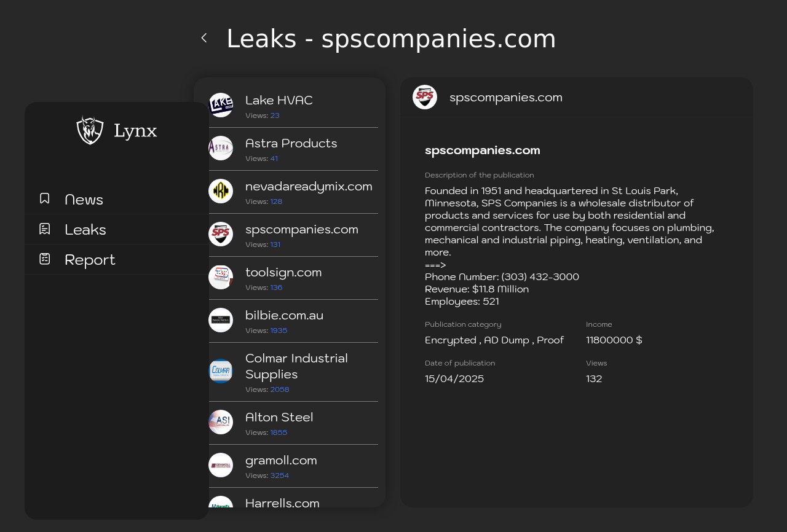Click the toolsign.com views count 136
This screenshot has width=787, height=532.
click(277, 288)
